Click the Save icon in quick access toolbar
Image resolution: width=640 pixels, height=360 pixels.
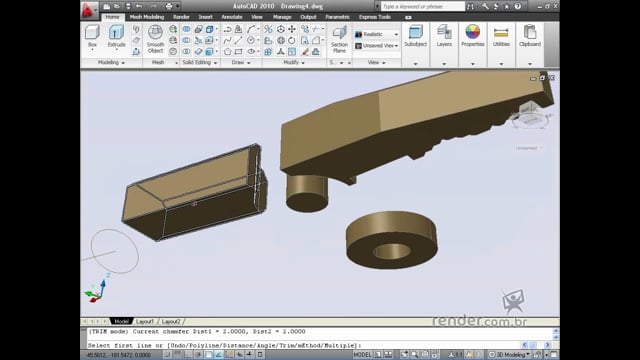(128, 6)
